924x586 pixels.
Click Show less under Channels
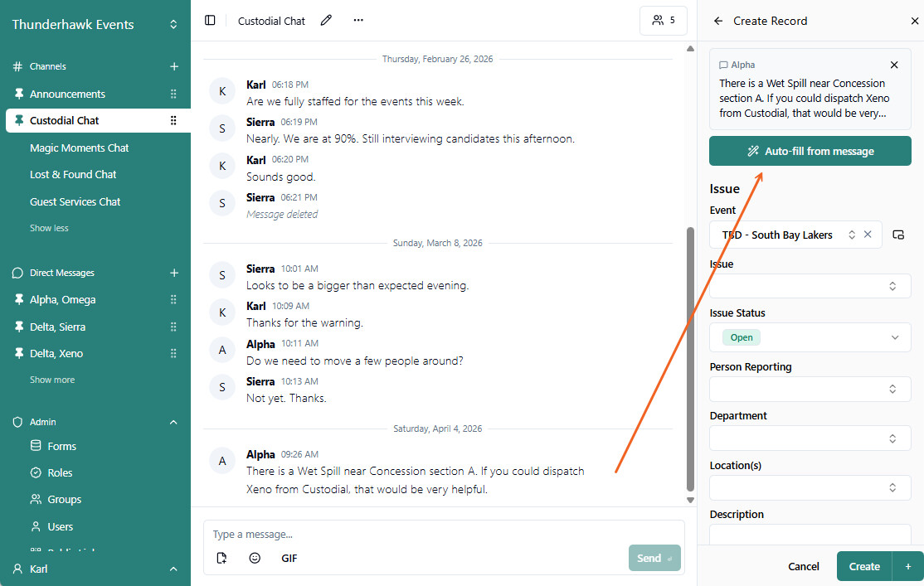pyautogui.click(x=49, y=228)
